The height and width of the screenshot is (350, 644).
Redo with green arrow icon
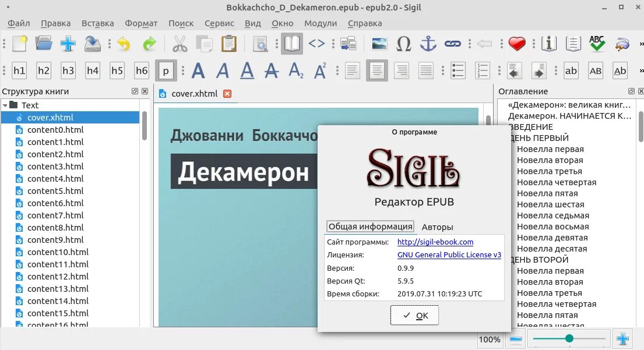point(149,44)
